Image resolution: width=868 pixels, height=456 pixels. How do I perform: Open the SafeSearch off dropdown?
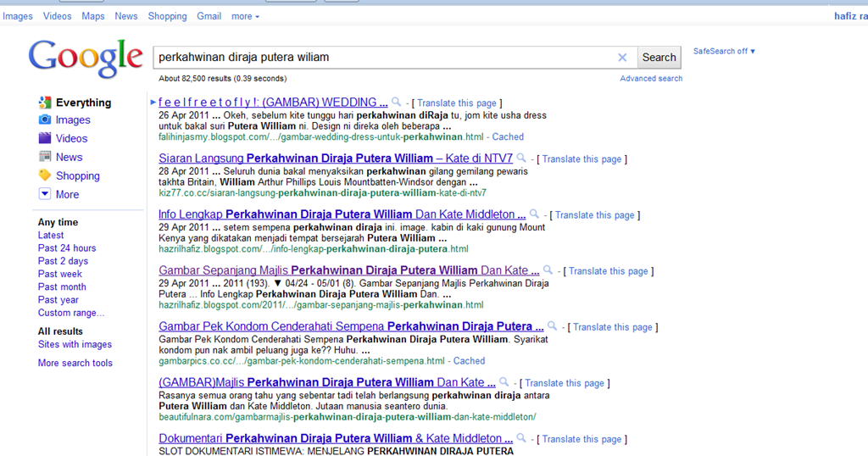pos(724,51)
